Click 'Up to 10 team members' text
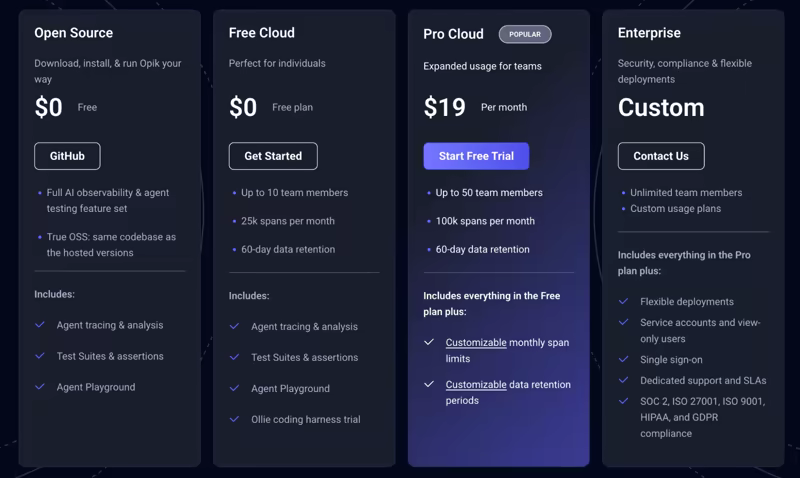Screen dimensions: 800x478 click(294, 193)
